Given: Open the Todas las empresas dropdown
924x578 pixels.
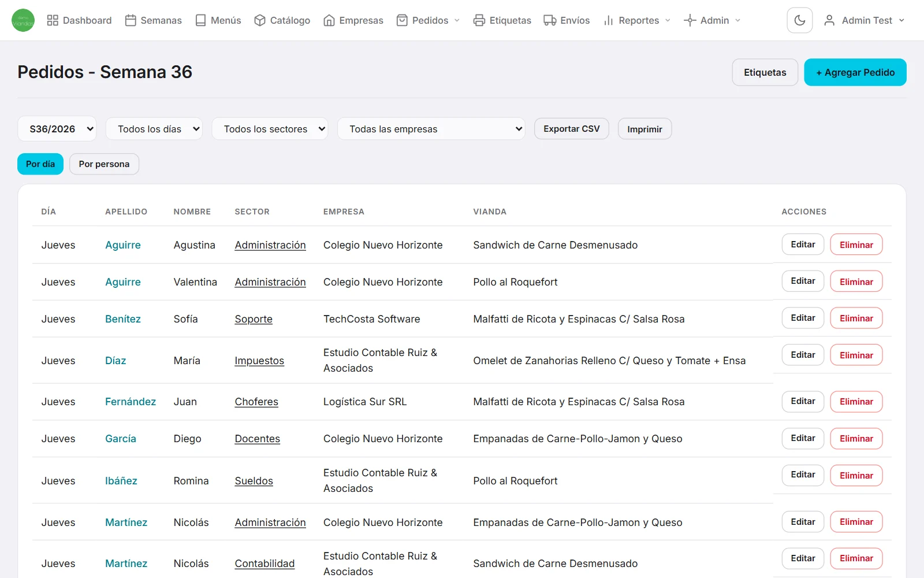Looking at the screenshot, I should coord(431,129).
